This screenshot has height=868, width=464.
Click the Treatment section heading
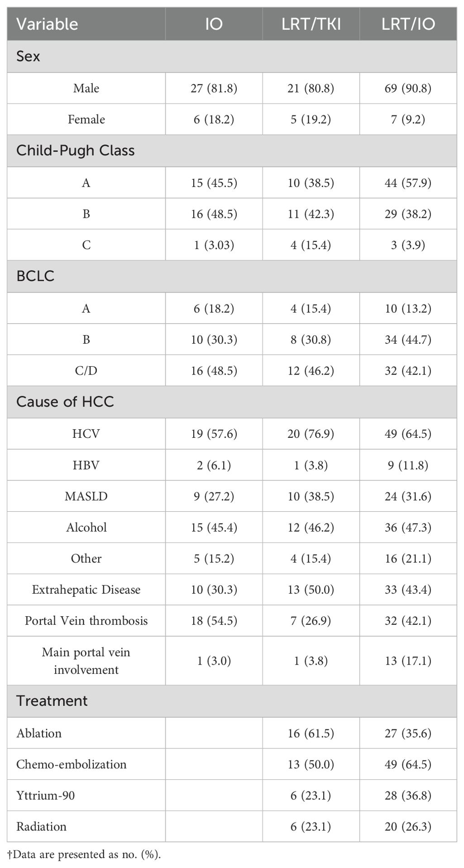(x=52, y=700)
